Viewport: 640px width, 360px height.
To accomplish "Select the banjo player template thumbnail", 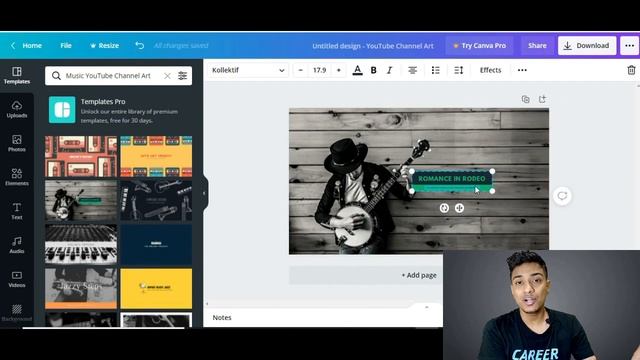I will point(81,200).
